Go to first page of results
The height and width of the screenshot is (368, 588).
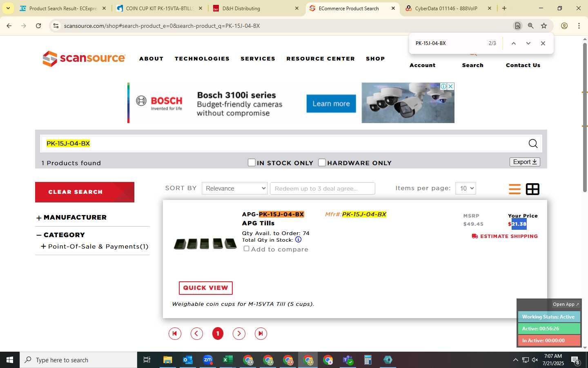pos(175,334)
